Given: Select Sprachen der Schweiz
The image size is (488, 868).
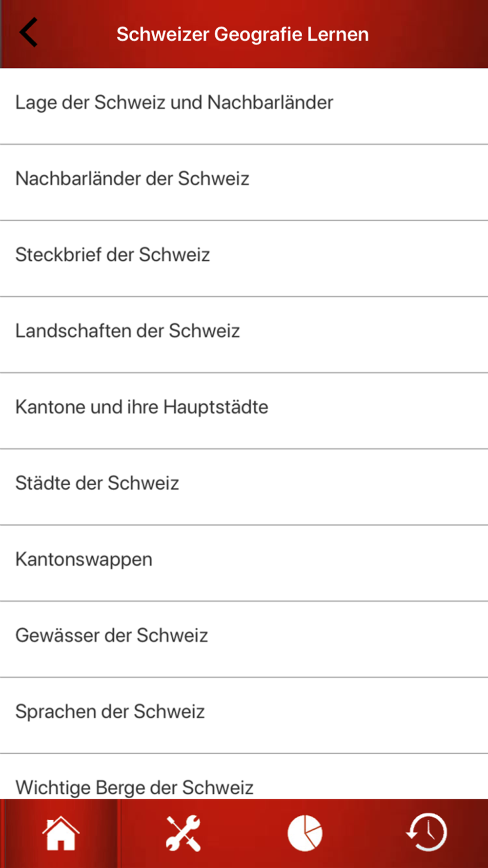Looking at the screenshot, I should pyautogui.click(x=244, y=716).
